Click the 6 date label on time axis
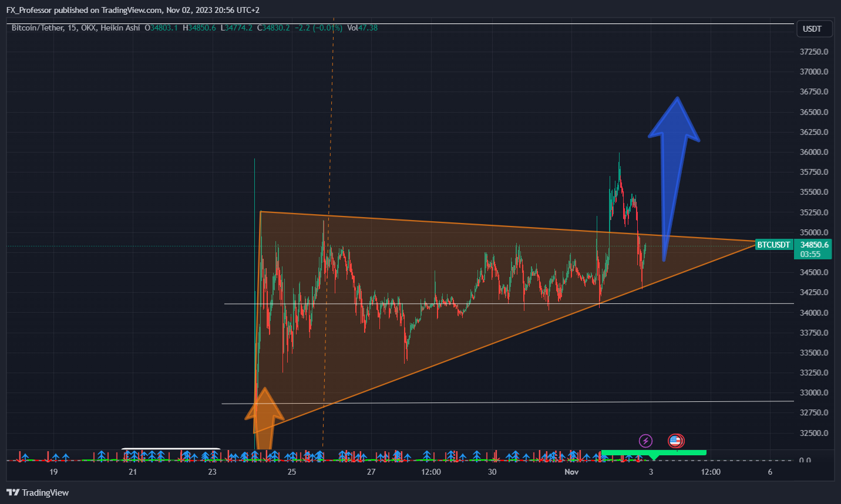This screenshot has width=841, height=504. (x=770, y=472)
